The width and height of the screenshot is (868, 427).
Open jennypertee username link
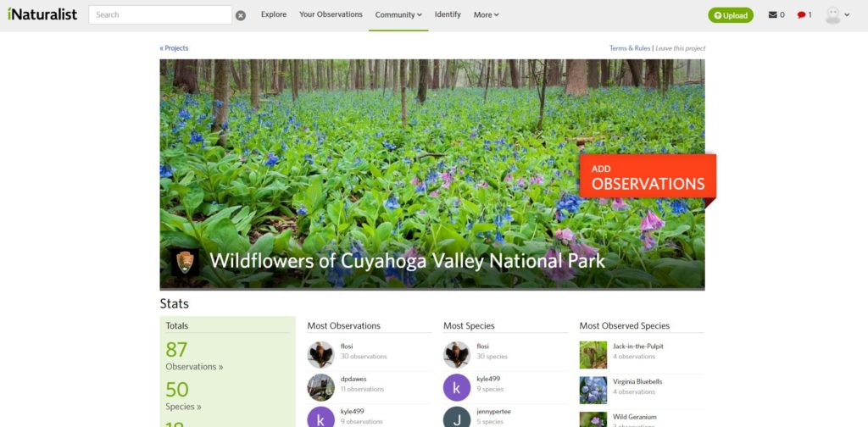pyautogui.click(x=494, y=412)
